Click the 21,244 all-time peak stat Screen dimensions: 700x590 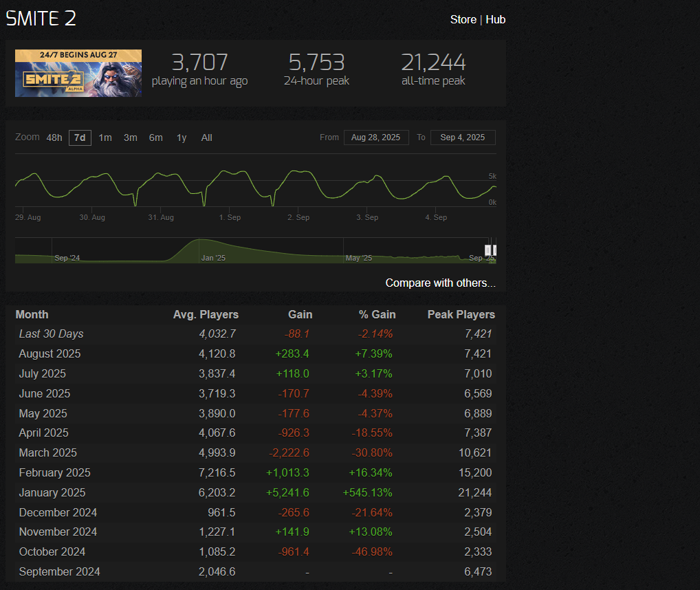coord(433,69)
